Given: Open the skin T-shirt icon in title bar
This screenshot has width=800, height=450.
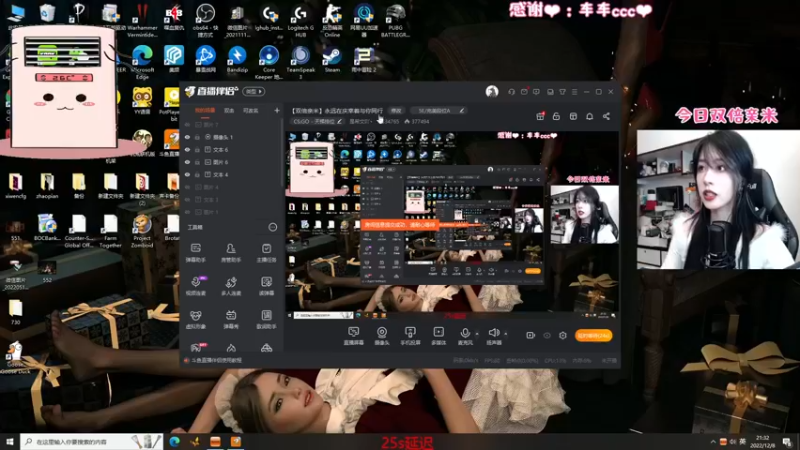Looking at the screenshot, I should click(x=562, y=92).
